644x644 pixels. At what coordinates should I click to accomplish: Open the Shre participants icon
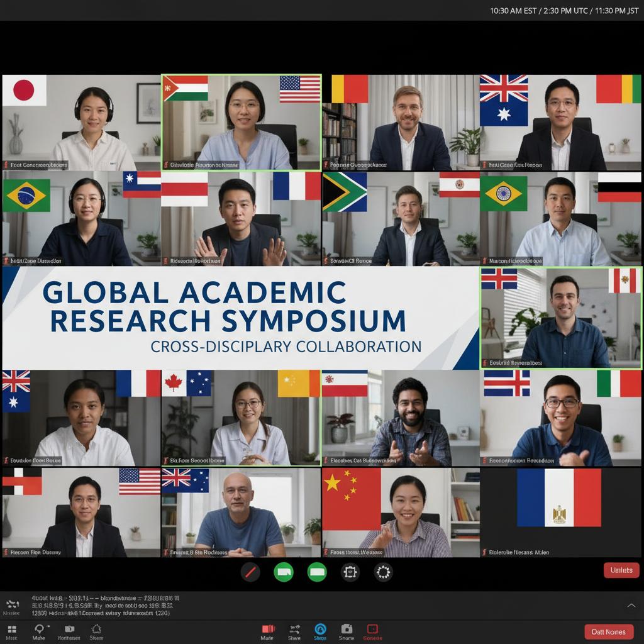point(294,629)
